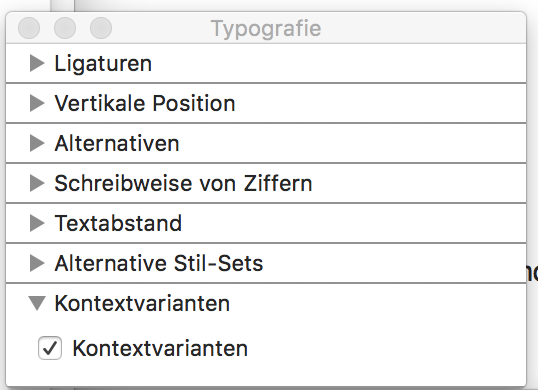Select the Alternative Stil-Sets label
Image resolution: width=538 pixels, height=390 pixels.
click(x=159, y=263)
